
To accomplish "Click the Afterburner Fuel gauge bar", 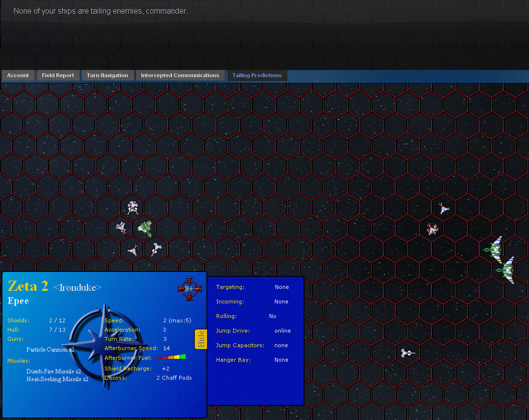I will click(171, 358).
